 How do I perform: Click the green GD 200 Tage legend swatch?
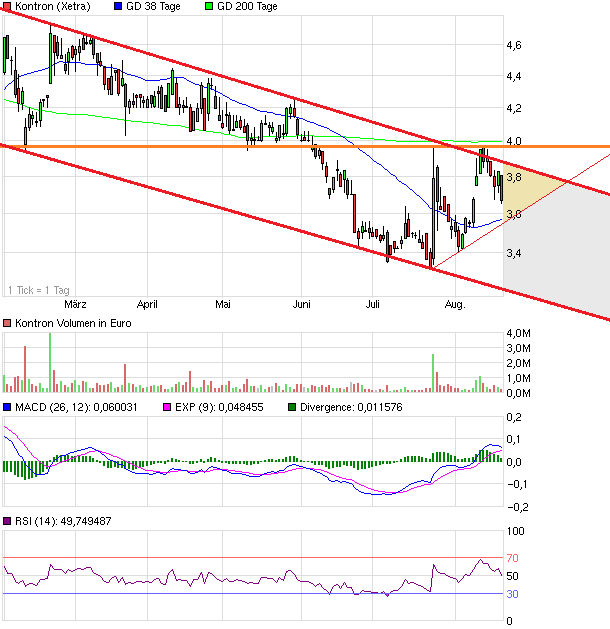[x=209, y=6]
